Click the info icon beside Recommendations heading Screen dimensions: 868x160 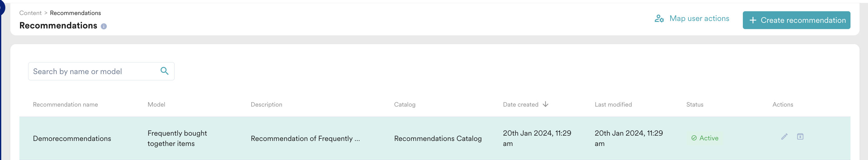(x=104, y=26)
